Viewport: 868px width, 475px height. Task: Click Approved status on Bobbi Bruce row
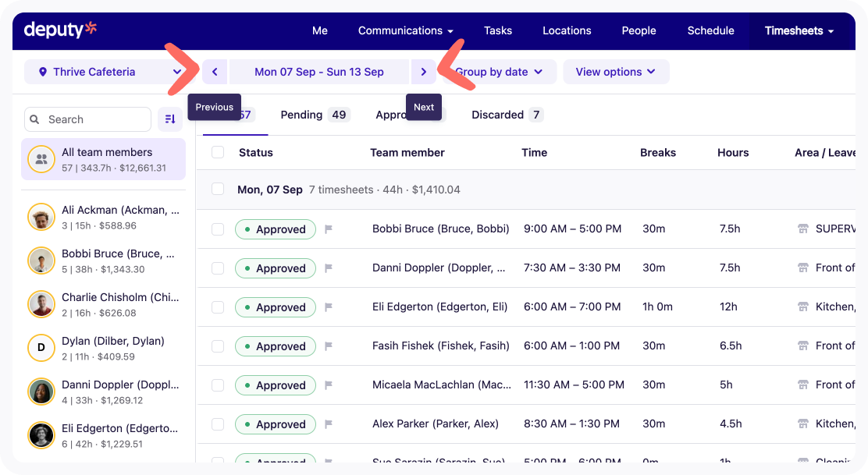pyautogui.click(x=275, y=229)
